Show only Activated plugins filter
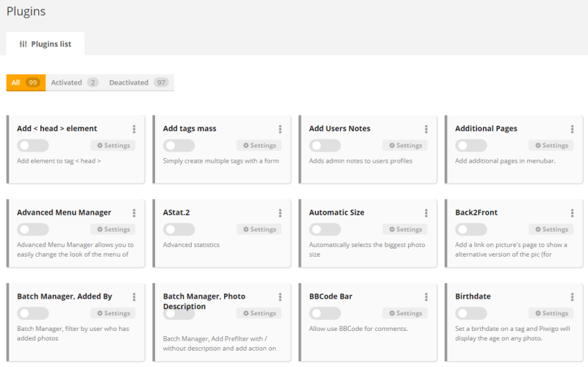 (x=73, y=82)
